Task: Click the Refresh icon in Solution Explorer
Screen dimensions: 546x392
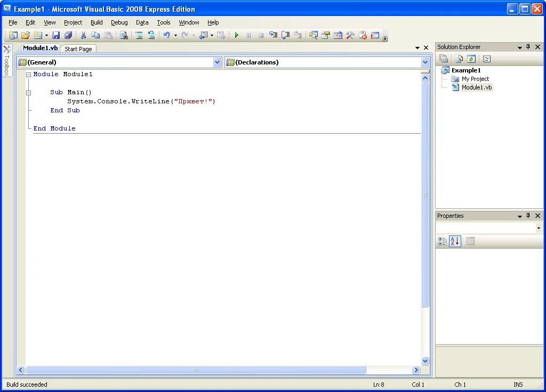Action: 471,59
